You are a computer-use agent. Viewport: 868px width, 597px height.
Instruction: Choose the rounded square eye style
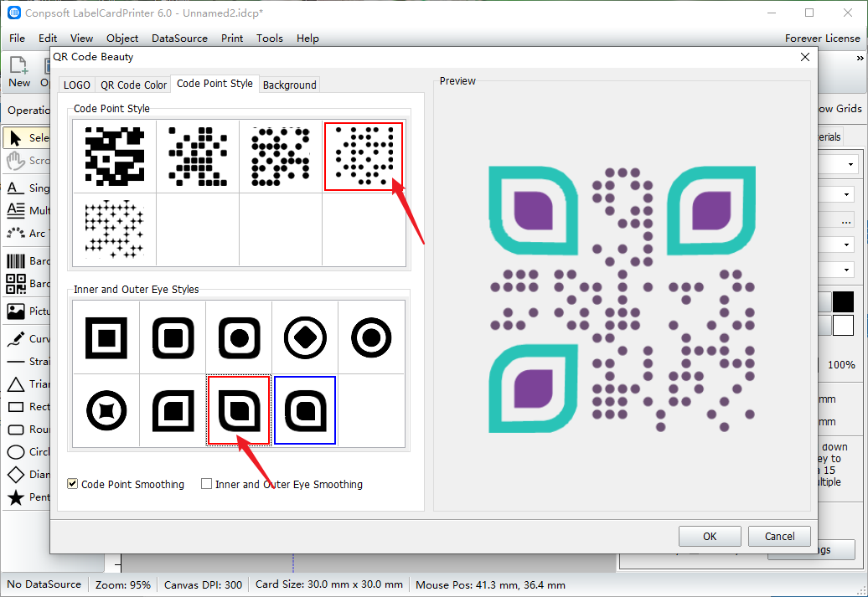click(x=173, y=337)
